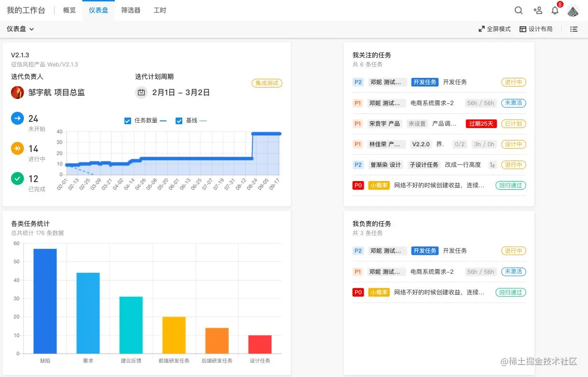
Task: Click P2 priority tag of 曾渐染 设计 row
Action: pyautogui.click(x=358, y=165)
